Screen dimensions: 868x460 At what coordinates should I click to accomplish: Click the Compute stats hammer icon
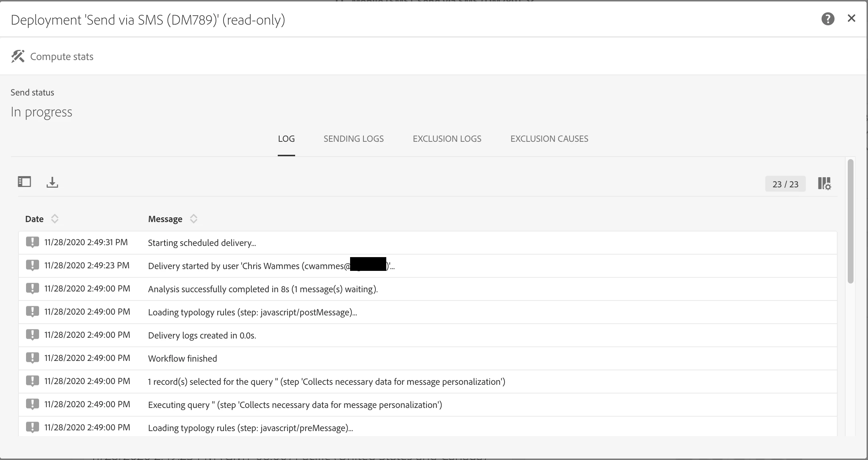pyautogui.click(x=18, y=56)
